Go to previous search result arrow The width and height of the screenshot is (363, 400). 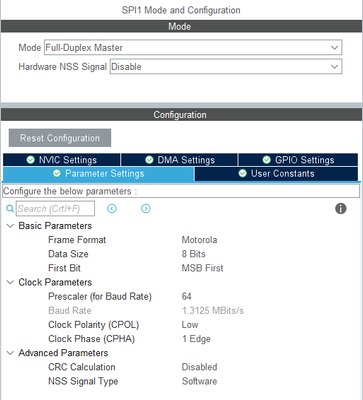point(112,209)
